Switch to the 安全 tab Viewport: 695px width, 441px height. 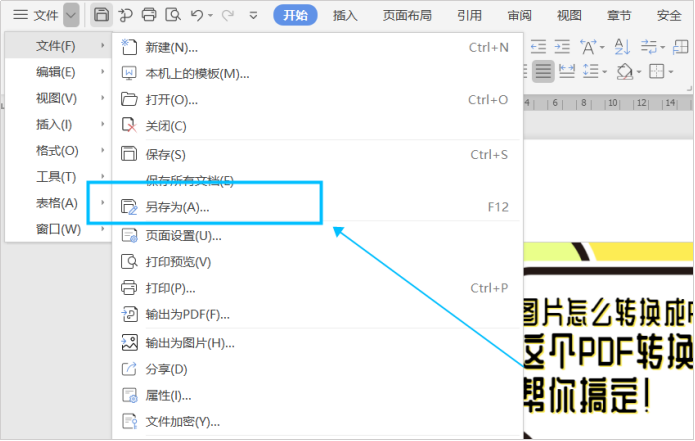point(669,16)
